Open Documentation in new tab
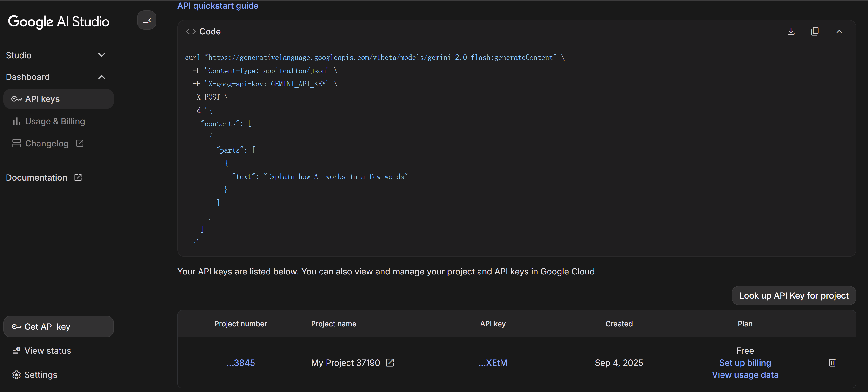The height and width of the screenshot is (392, 868). tap(44, 177)
